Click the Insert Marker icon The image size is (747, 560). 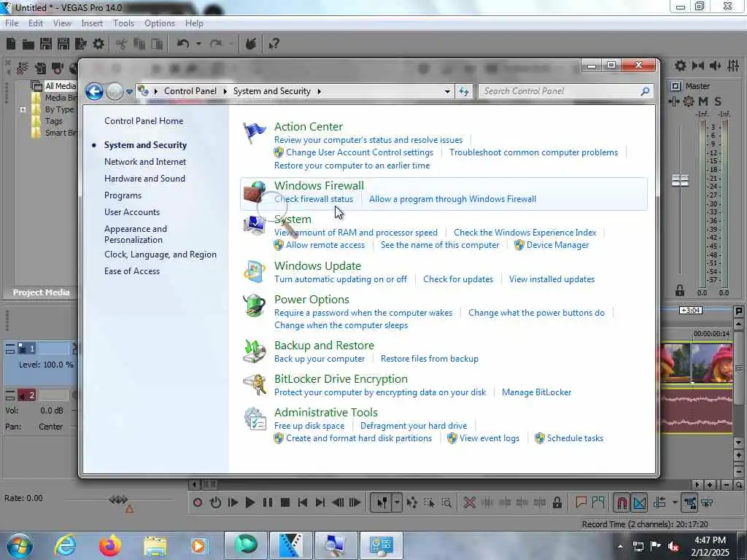(x=581, y=502)
